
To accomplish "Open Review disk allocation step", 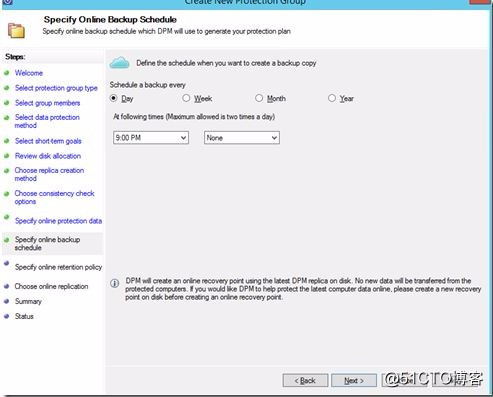I will tap(48, 156).
